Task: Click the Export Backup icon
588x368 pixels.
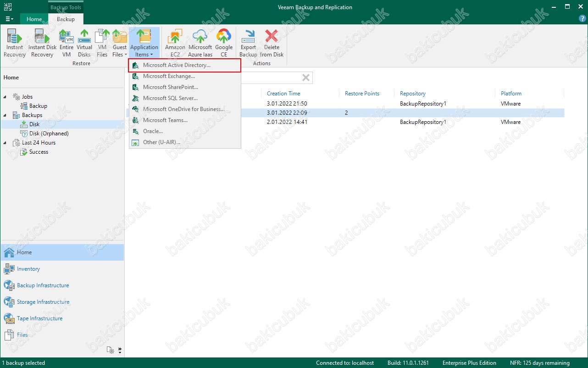Action: tap(248, 43)
